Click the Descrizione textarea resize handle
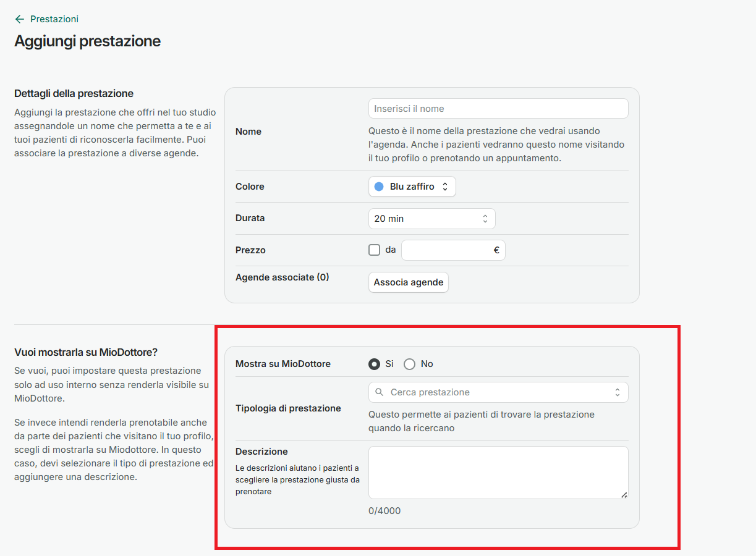Image resolution: width=756 pixels, height=556 pixels. (x=624, y=494)
